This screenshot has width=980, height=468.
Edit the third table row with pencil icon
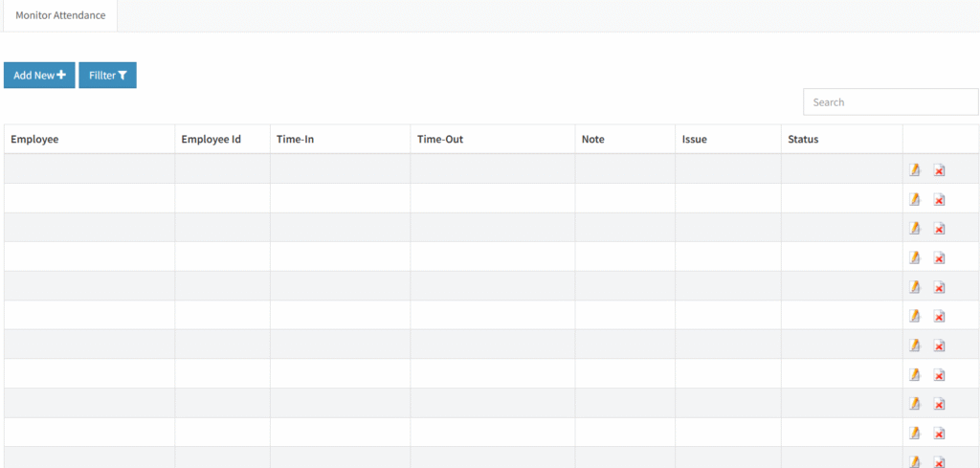tap(915, 229)
